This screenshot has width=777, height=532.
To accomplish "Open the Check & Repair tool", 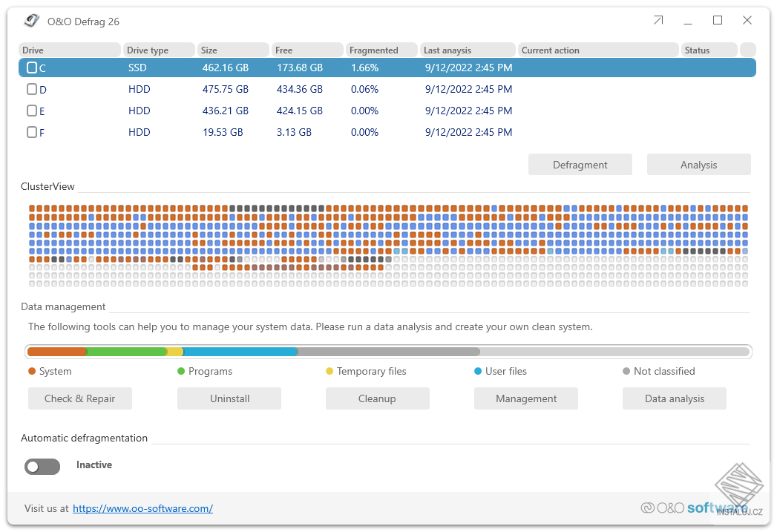I will 80,398.
